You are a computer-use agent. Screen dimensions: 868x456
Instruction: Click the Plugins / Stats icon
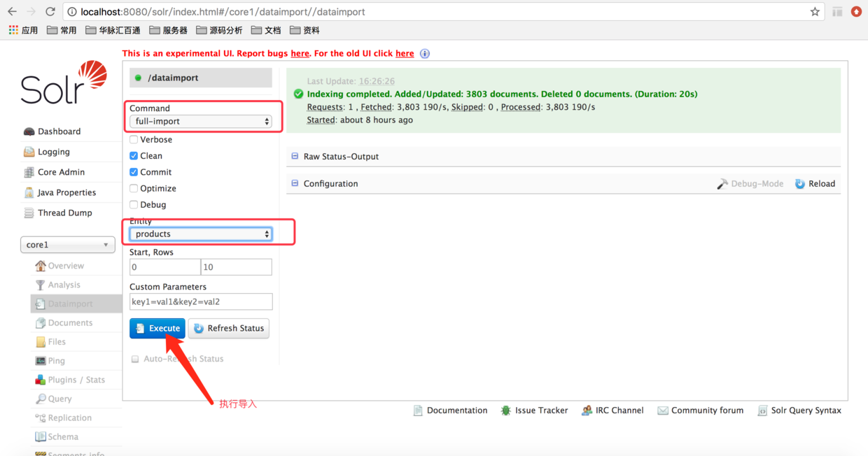tap(41, 380)
